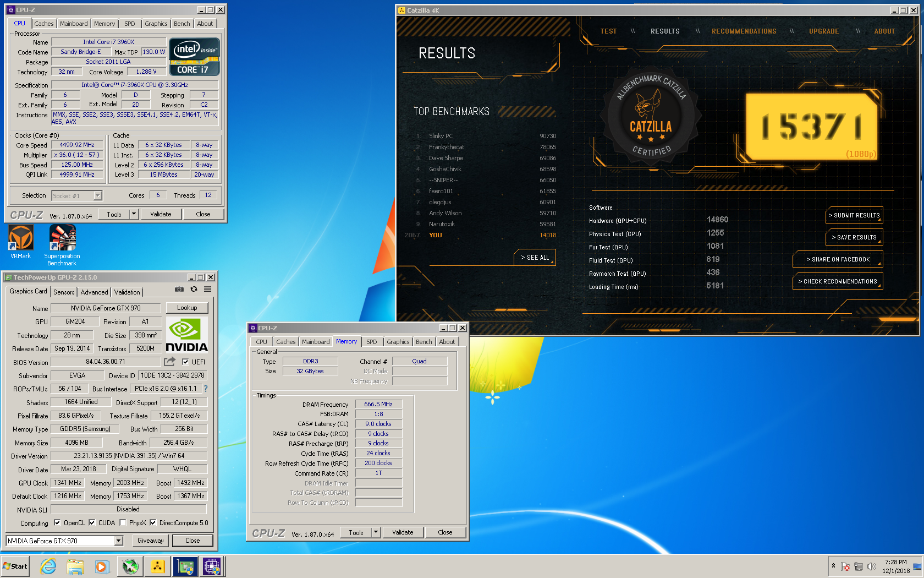The image size is (924, 578).
Task: Click the GPU-Z taskbar icon
Action: (185, 566)
